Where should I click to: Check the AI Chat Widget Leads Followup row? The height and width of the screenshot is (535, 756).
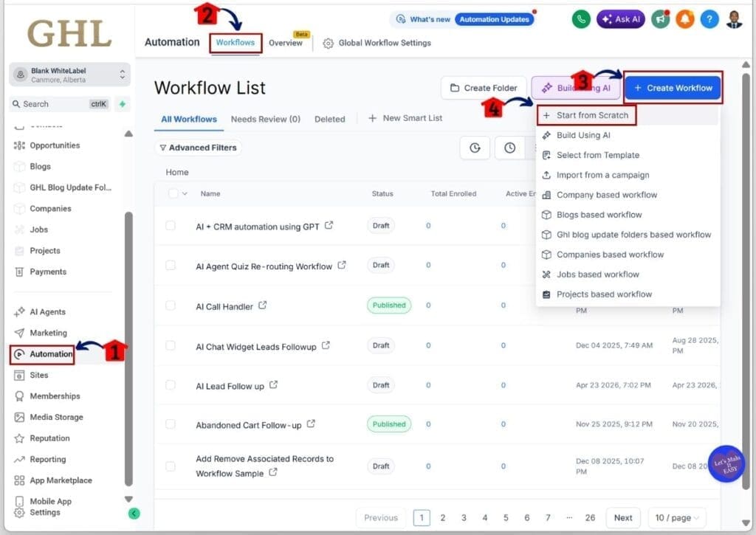click(171, 345)
